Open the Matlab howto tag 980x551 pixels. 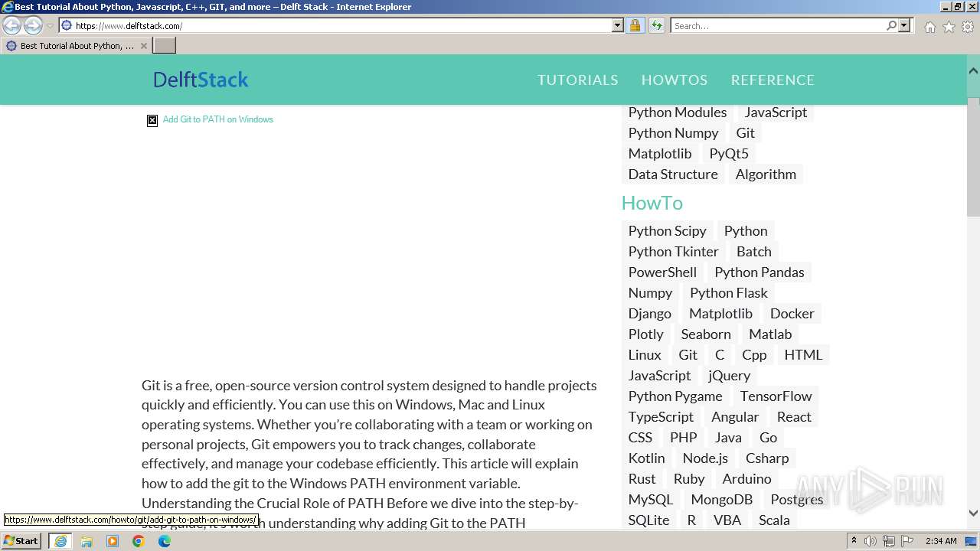coord(770,334)
